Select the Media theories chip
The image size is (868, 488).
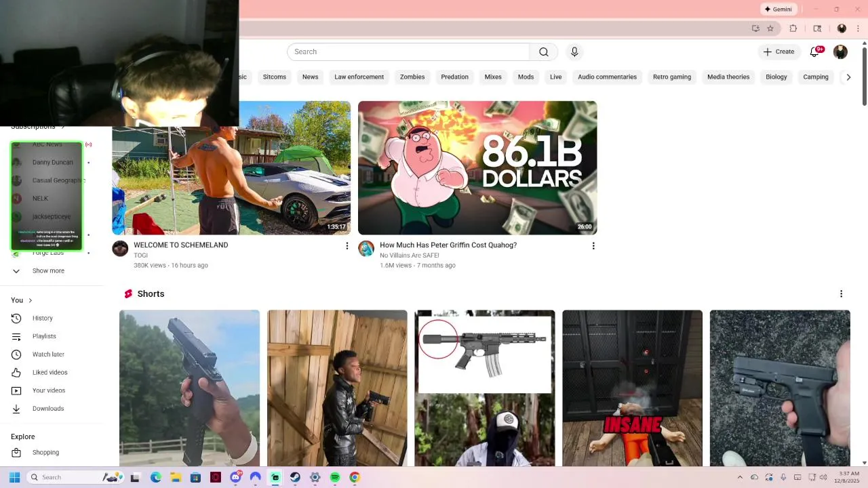click(x=728, y=77)
